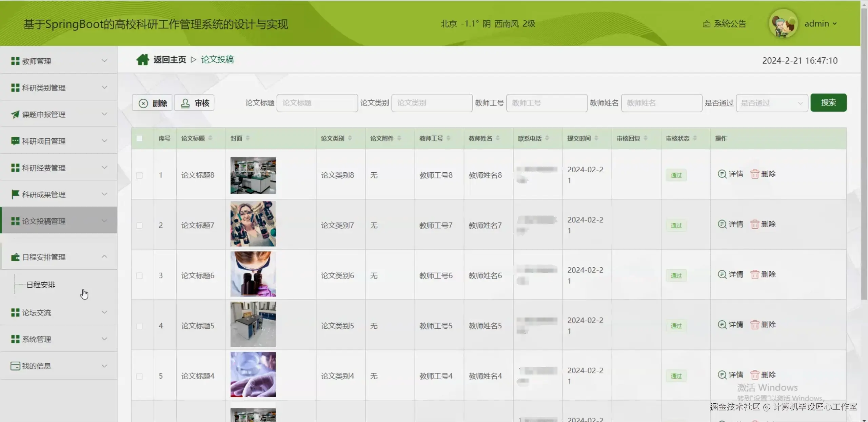The image size is (868, 422).
Task: Click the admin avatar image
Action: click(x=783, y=24)
